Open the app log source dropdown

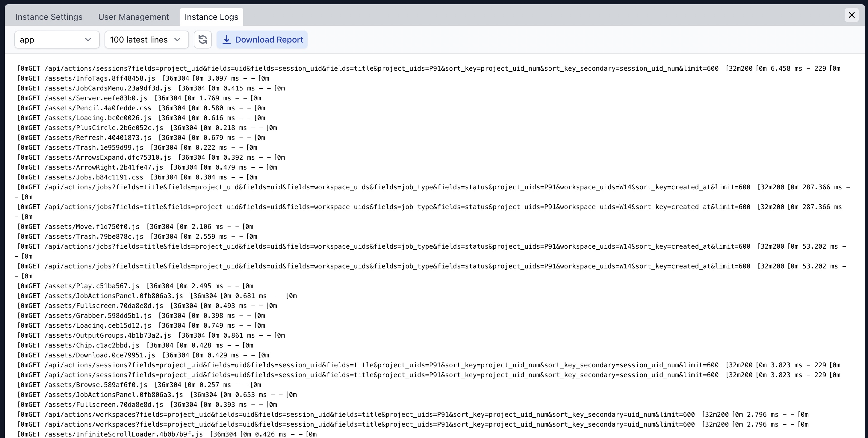click(57, 40)
